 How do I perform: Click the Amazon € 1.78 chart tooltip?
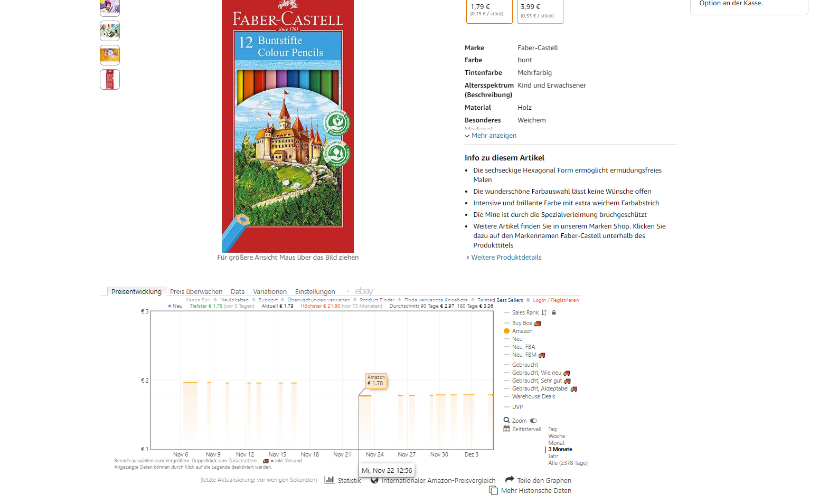point(376,381)
